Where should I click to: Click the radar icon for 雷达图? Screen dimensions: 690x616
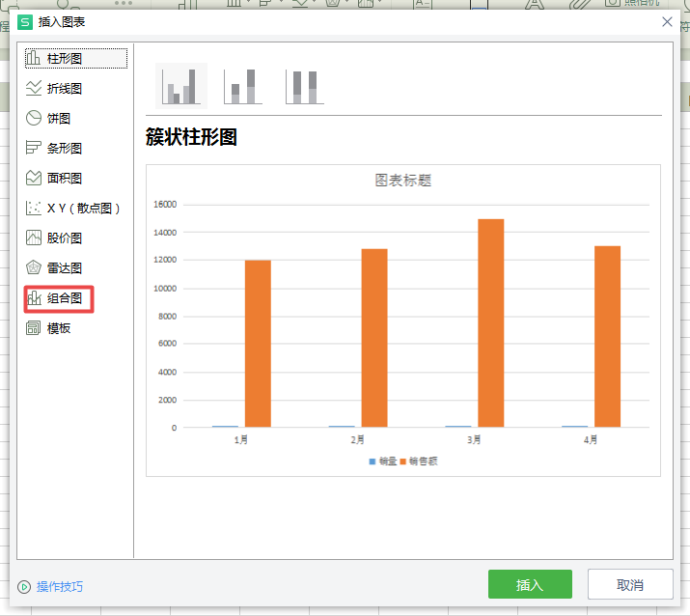coord(34,267)
